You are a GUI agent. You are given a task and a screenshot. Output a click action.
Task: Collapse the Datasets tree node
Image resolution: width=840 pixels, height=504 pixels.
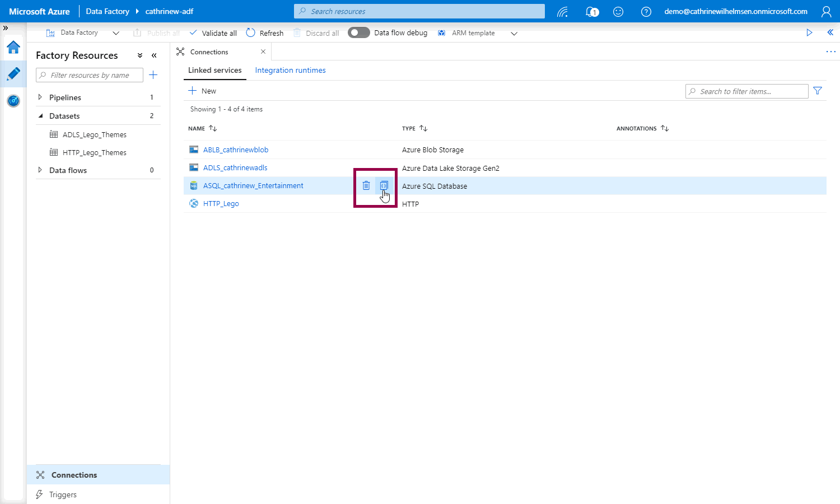click(40, 116)
